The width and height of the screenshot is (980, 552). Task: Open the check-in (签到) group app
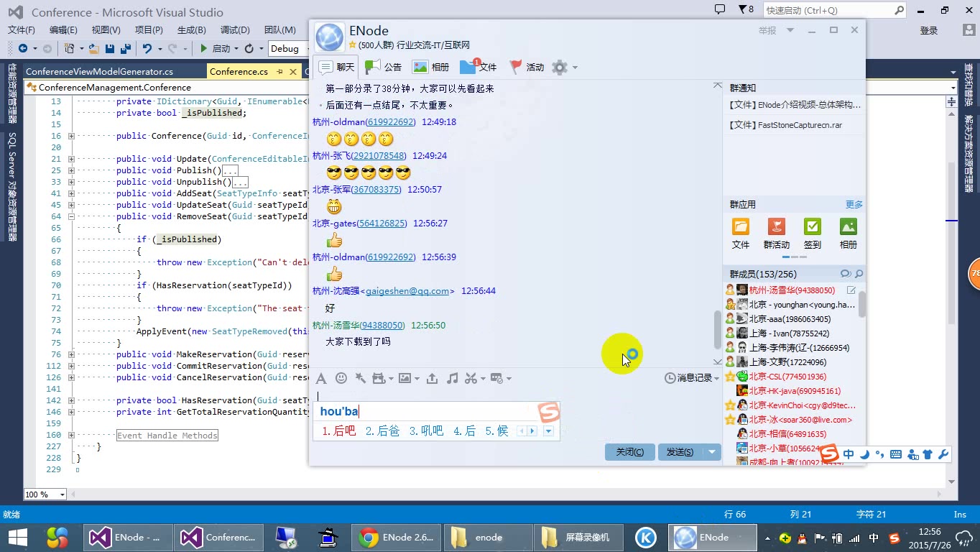click(x=813, y=227)
